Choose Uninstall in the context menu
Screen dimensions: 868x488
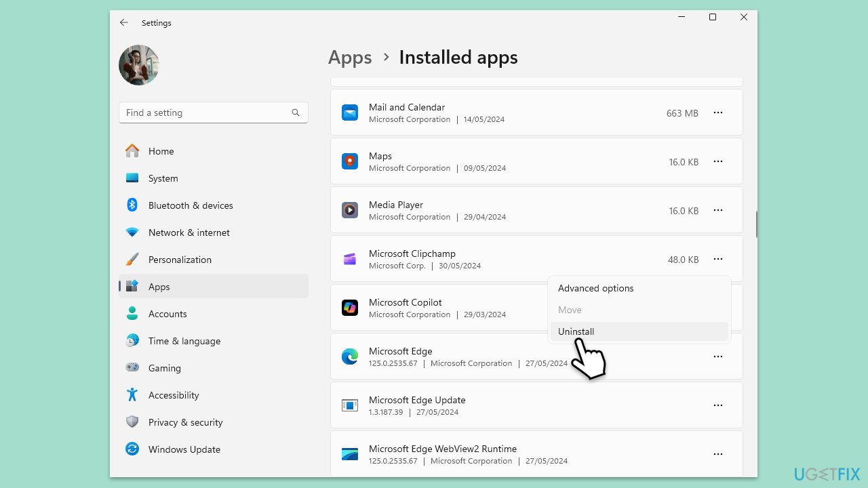[639, 331]
